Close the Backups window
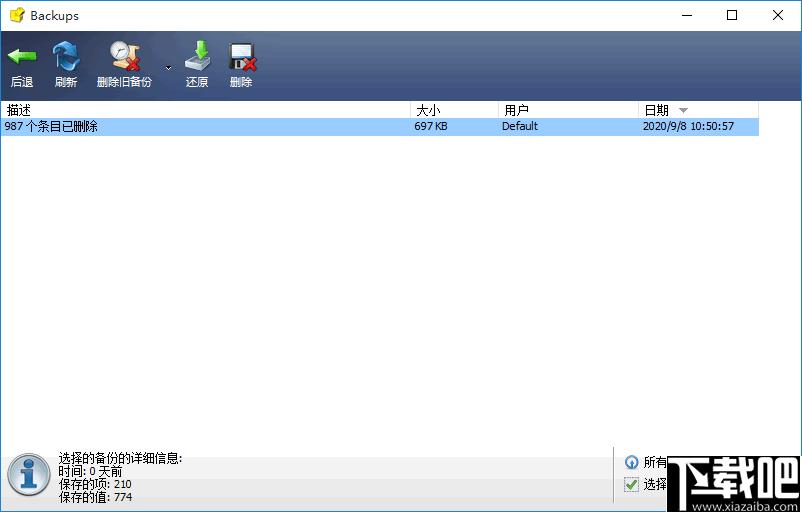 pyautogui.click(x=778, y=15)
